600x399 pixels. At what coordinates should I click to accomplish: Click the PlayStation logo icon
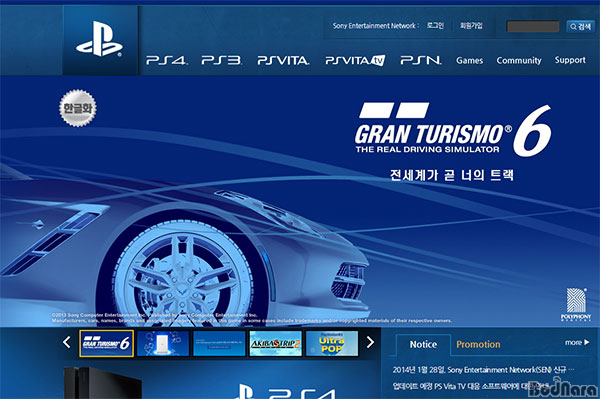click(x=99, y=39)
